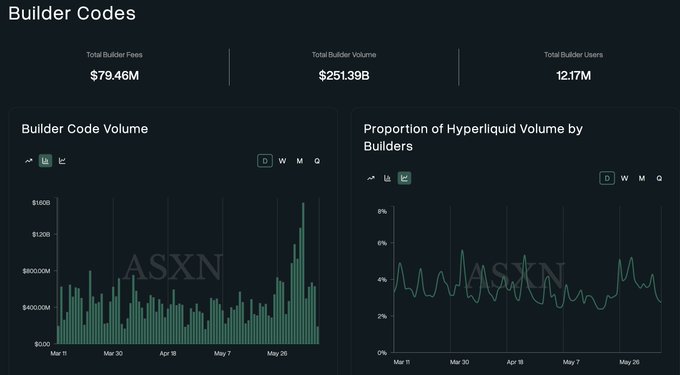This screenshot has width=680, height=375.
Task: Switch Builder Code Volume to quarterly Q
Action: 317,161
